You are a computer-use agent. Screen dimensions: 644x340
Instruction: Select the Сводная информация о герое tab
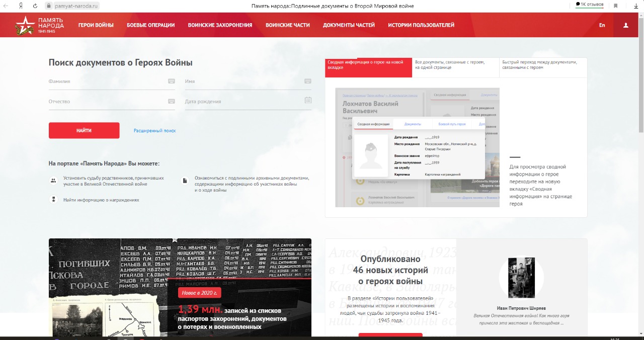368,67
